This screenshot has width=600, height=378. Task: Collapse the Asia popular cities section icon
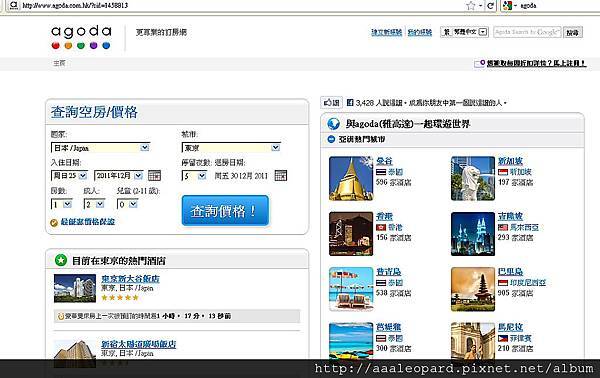[331, 139]
